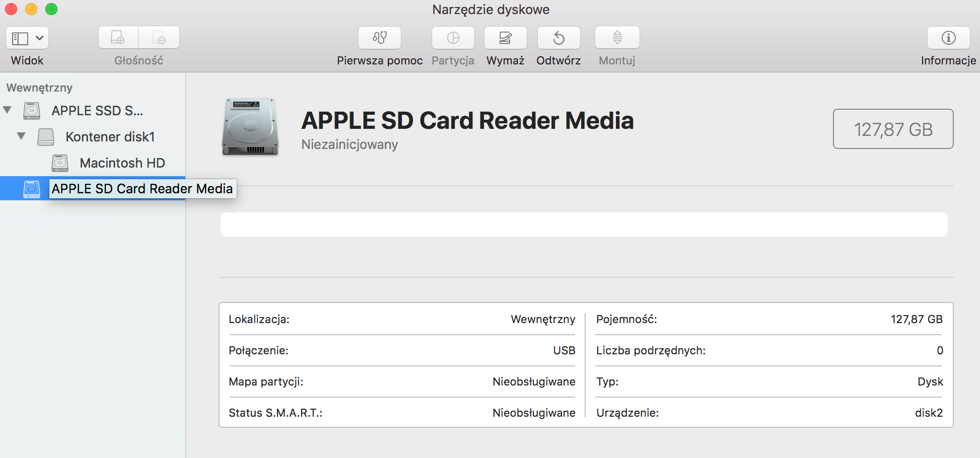Click the Mapa partycji: label
The width and height of the screenshot is (980, 458).
click(266, 381)
